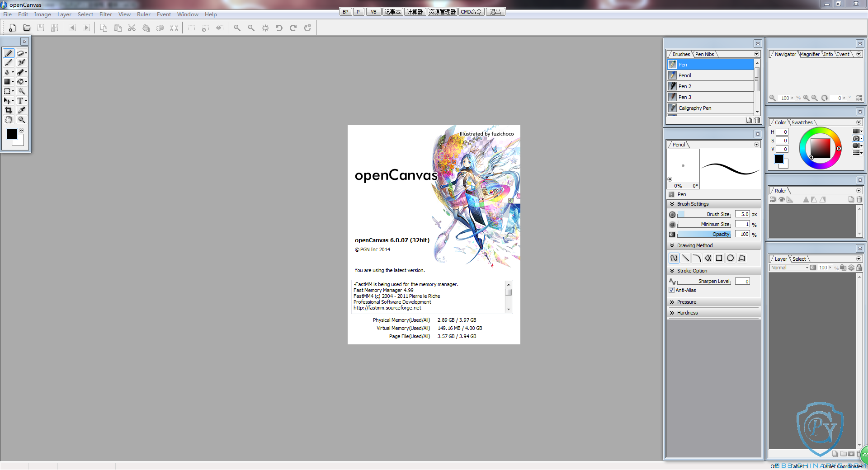Click the Sharpen Level value field
The image size is (868, 470).
(x=742, y=281)
